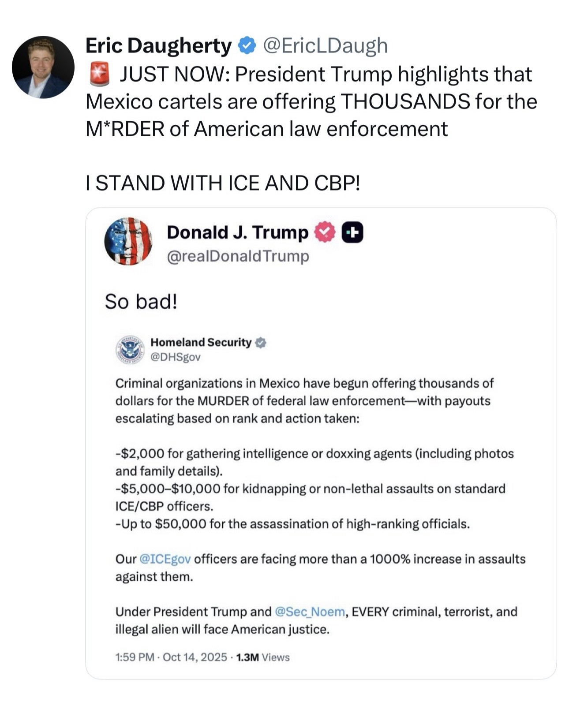Follow the @ICEgov mention link
The height and width of the screenshot is (728, 569).
pos(165,559)
